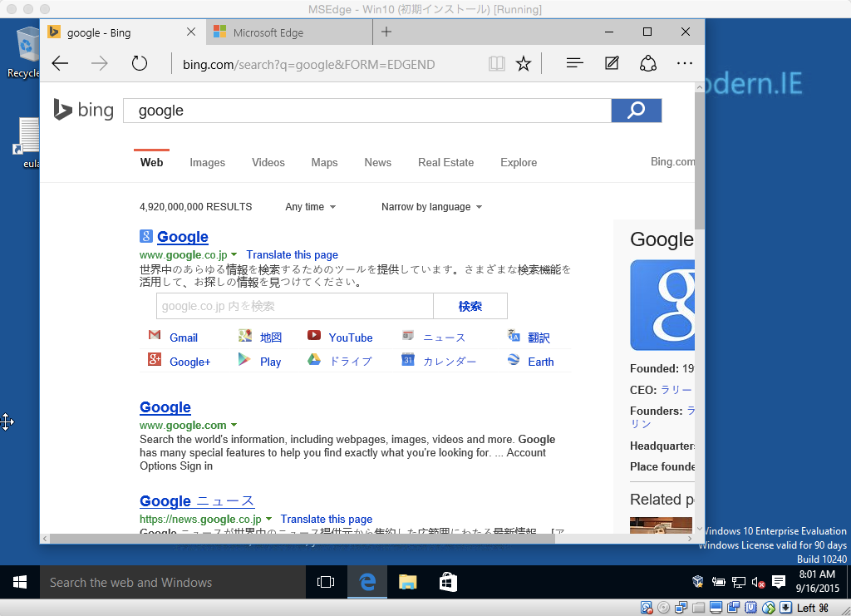This screenshot has width=851, height=616.
Task: Open File Explorer from the taskbar
Action: 407,583
